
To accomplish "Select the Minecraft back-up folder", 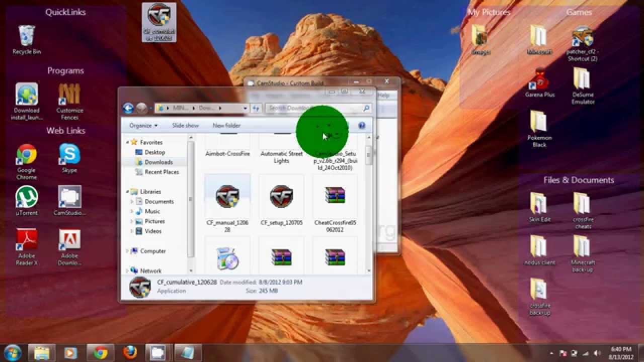I will coord(582,254).
